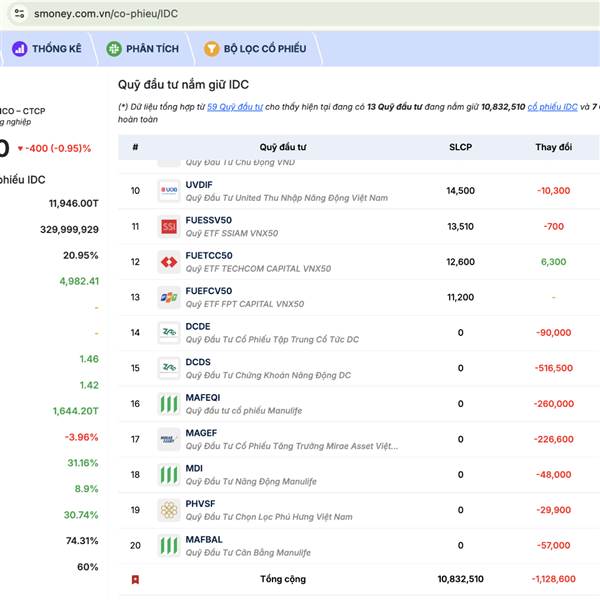Open the DCDS fund name
Screen dimensions: 600x600
[198, 362]
